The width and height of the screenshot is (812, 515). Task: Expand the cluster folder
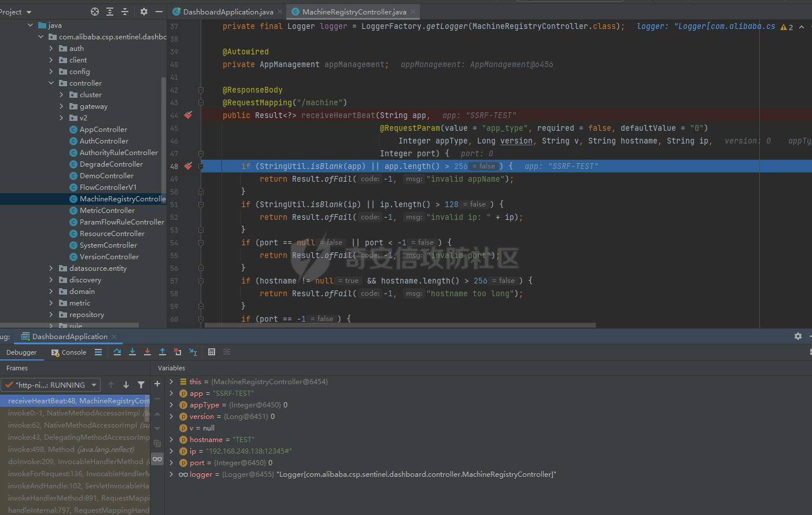pos(62,95)
